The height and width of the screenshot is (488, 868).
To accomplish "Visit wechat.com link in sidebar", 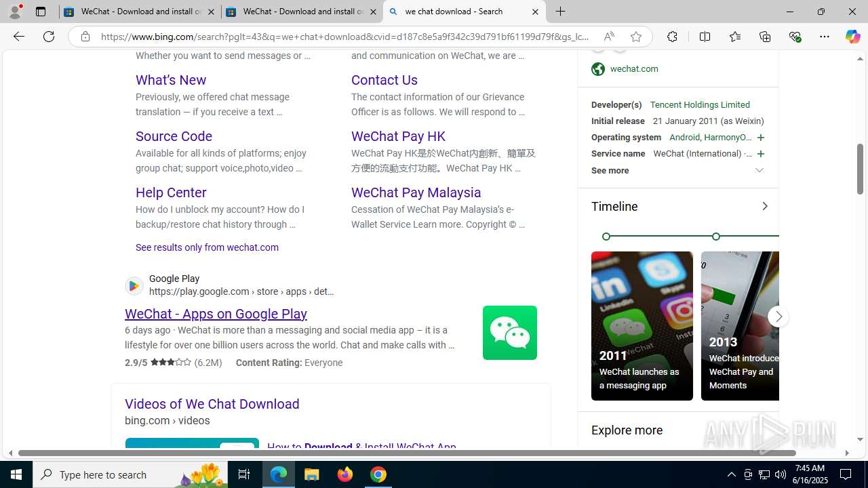I will coord(634,69).
